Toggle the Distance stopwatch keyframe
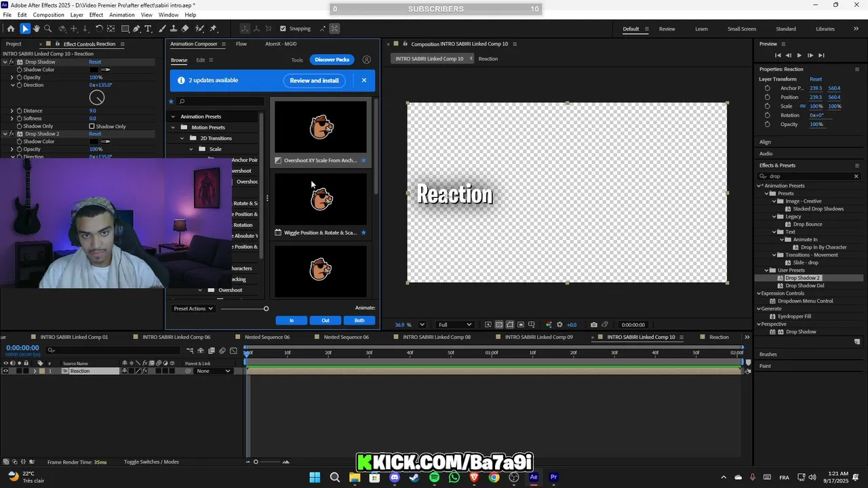Screen dimensions: 868x488 pyautogui.click(x=19, y=110)
